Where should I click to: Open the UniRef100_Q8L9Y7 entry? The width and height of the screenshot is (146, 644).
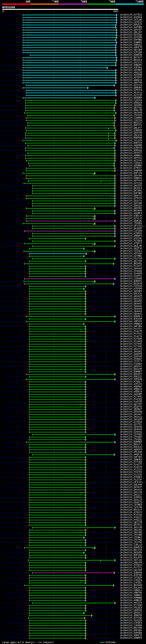pyautogui.click(x=131, y=128)
